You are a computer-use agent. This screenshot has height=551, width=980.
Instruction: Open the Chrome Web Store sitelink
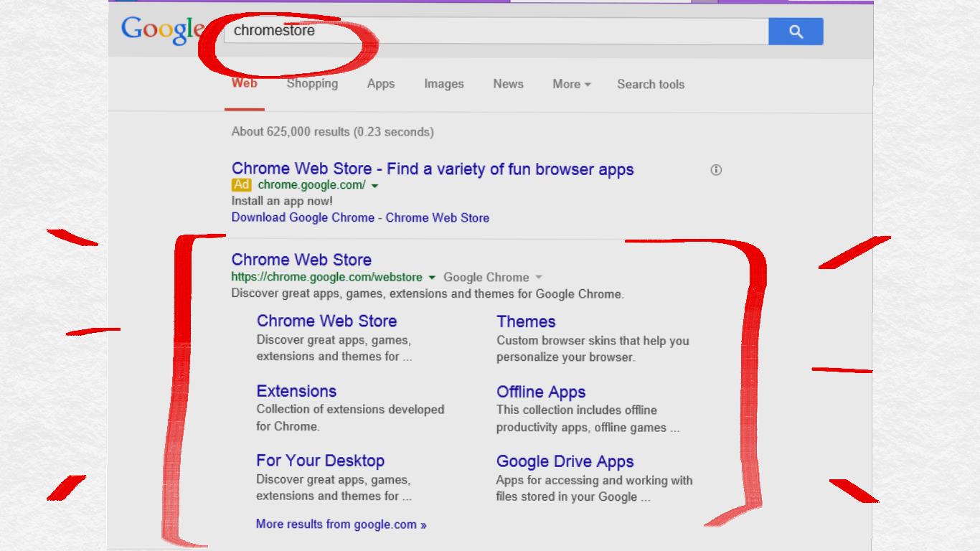(326, 321)
